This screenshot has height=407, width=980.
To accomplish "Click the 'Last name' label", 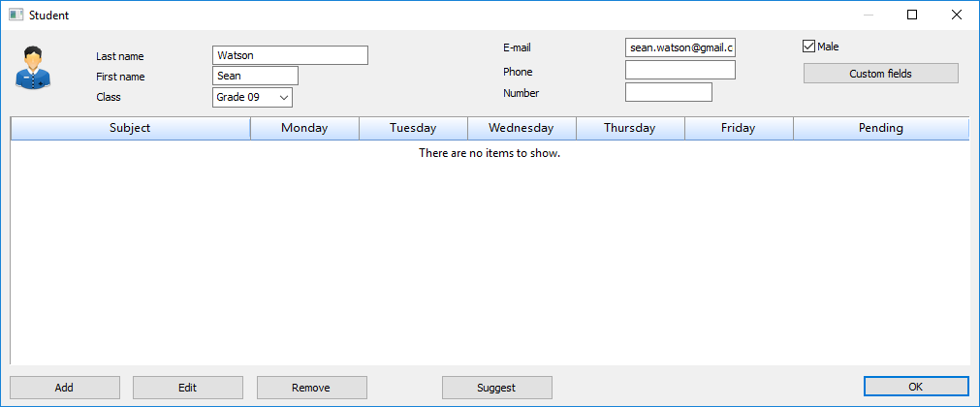I will [120, 56].
